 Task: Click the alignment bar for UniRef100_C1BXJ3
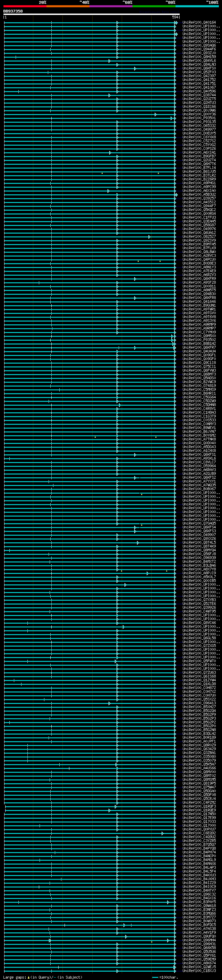(x=90, y=971)
